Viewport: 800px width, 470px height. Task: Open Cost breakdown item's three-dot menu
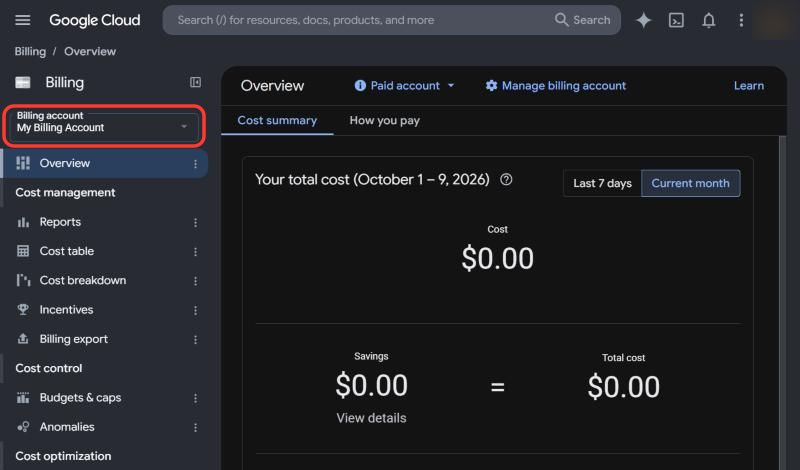click(195, 281)
